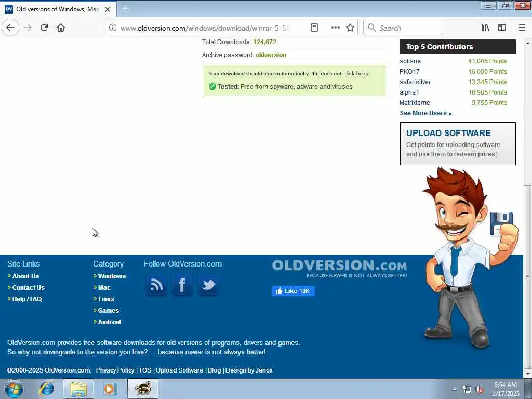Screen dimensions: 532x399
Task: Open a new tab with plus
Action: [x=125, y=8]
